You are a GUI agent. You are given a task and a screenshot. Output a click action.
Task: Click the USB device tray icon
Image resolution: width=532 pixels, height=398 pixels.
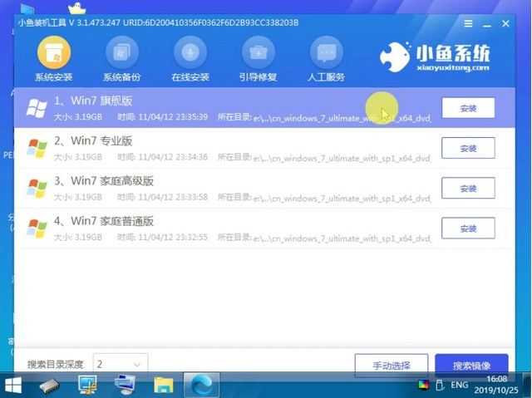click(x=440, y=385)
